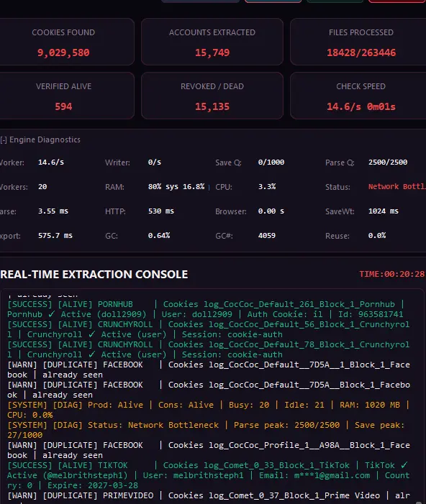Click the Facebook duplicate warning for Profile_1__A98A
426x504 pixels.
[209, 450]
